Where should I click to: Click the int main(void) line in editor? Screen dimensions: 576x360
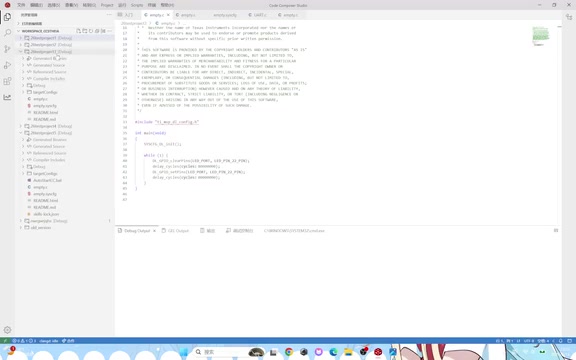tap(151, 133)
